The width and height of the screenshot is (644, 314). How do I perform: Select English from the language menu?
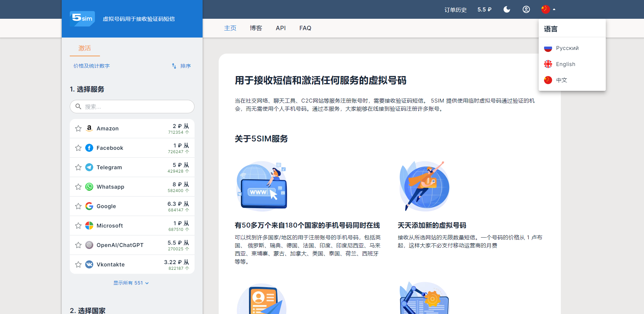(565, 64)
